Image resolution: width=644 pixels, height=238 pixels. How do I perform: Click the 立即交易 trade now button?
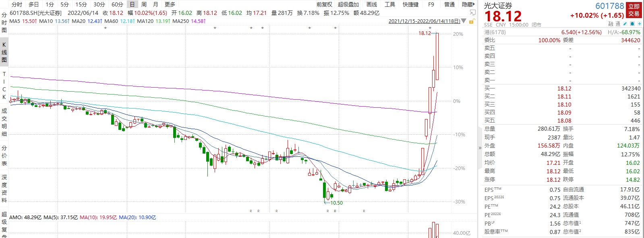click(x=634, y=10)
